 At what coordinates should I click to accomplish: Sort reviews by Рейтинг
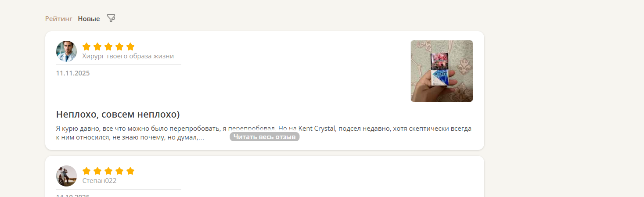click(x=59, y=19)
